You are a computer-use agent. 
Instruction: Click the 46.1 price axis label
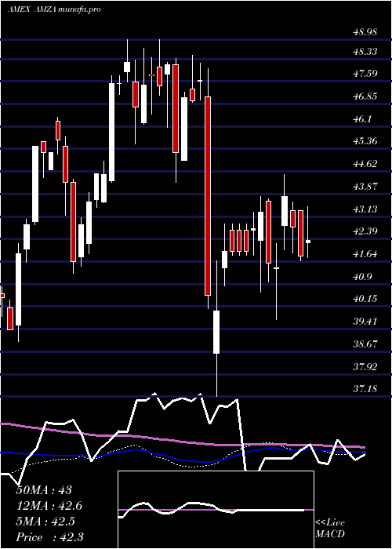tap(362, 118)
